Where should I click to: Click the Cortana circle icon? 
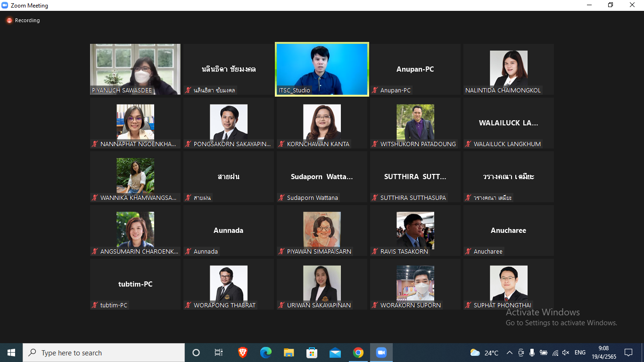click(196, 353)
